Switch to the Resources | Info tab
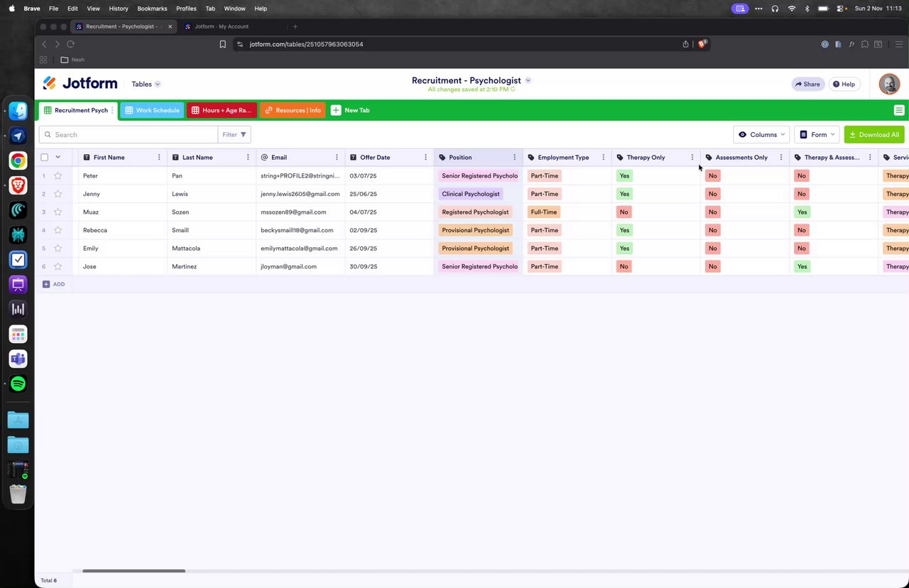The height and width of the screenshot is (588, 909). [293, 110]
